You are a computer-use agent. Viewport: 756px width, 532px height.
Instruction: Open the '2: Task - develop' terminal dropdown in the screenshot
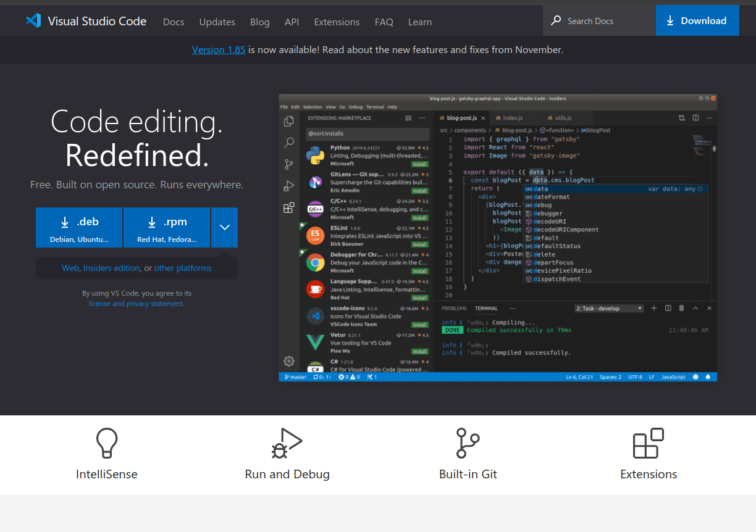tap(609, 308)
